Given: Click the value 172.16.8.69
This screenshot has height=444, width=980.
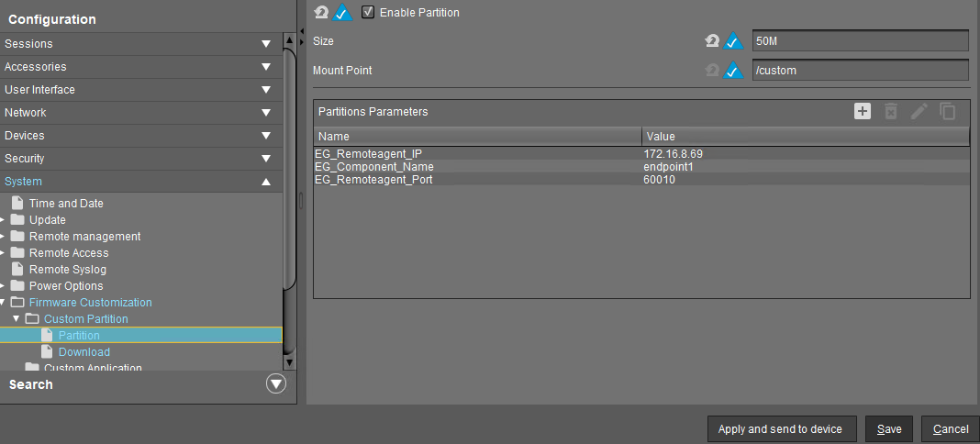Looking at the screenshot, I should point(674,153).
